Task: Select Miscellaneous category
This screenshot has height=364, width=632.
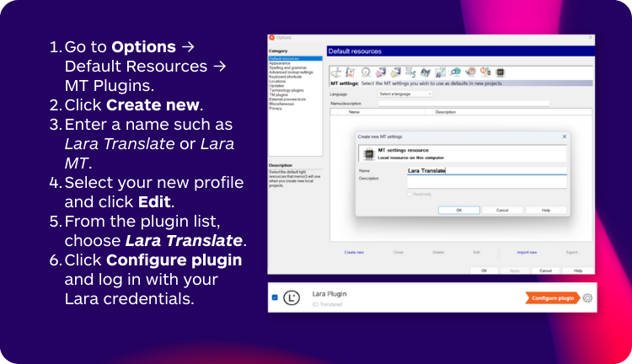Action: (x=281, y=104)
